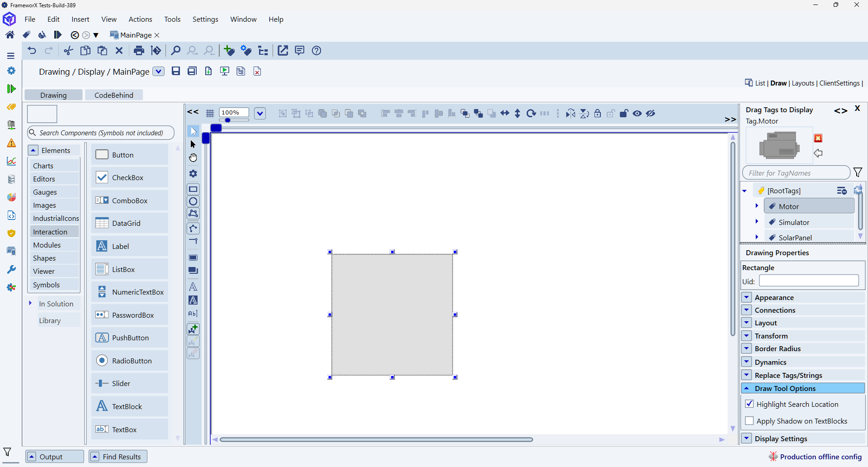The image size is (868, 467).
Task: Click the rotate icon in drawing toolbar
Action: coord(531,114)
